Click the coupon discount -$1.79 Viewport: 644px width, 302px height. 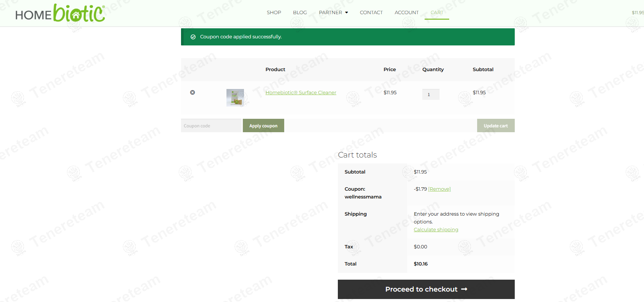tap(420, 189)
